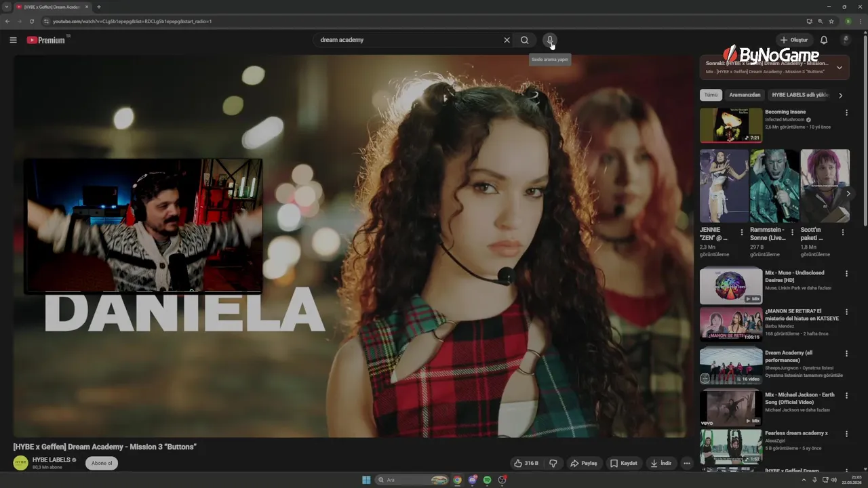The image size is (868, 488).
Task: Select the Tümü filter chip
Action: [x=711, y=95]
